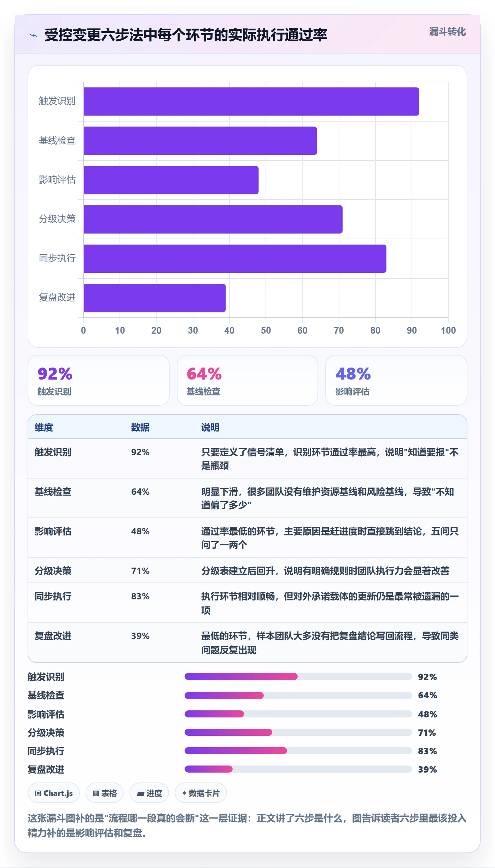Image resolution: width=495 pixels, height=868 pixels.
Task: Click the 83% cell in the table
Action: pyautogui.click(x=140, y=596)
